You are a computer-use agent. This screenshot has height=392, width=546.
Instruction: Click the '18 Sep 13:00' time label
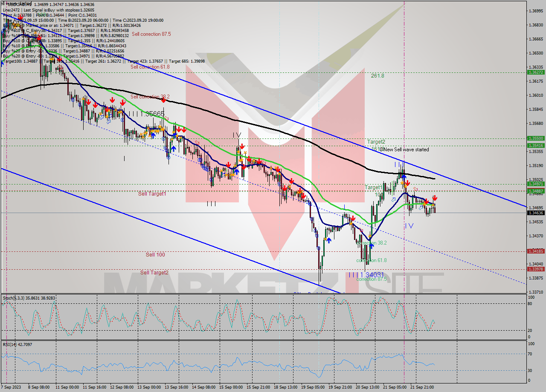(285, 387)
